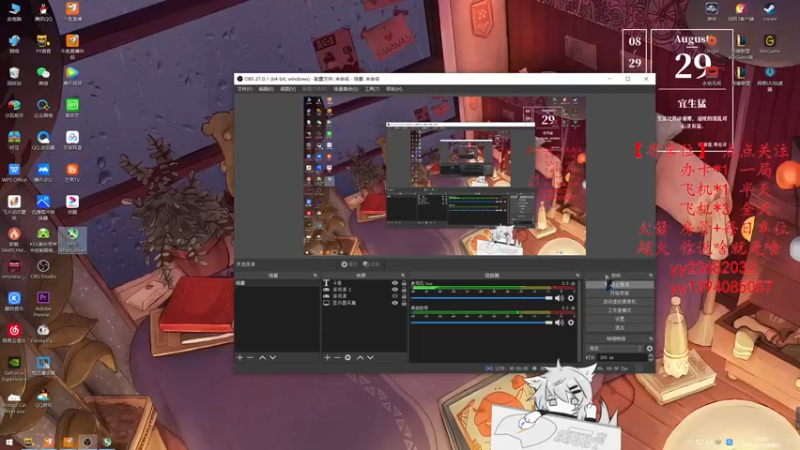Remove selected scene with minus icon

(x=250, y=358)
